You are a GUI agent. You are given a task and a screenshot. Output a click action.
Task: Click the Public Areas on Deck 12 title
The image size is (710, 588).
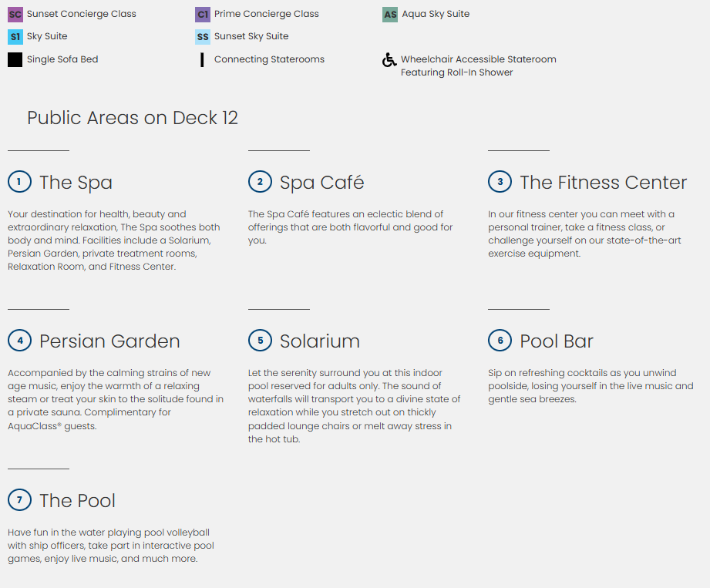pos(133,118)
